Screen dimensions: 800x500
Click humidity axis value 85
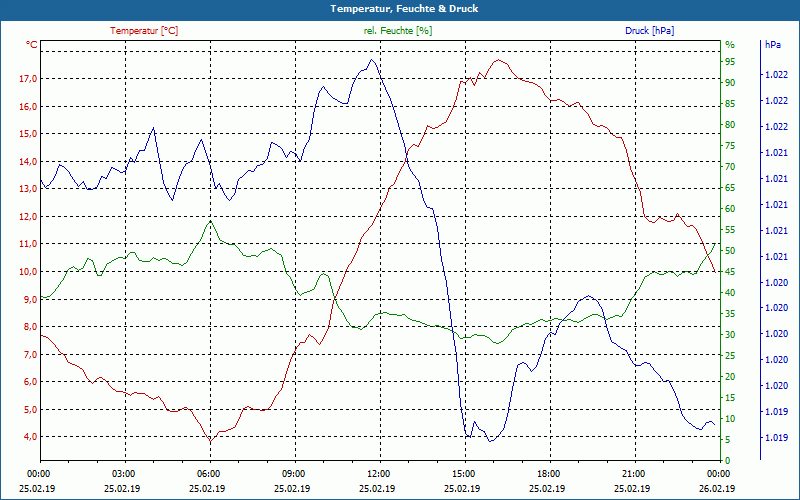(730, 104)
